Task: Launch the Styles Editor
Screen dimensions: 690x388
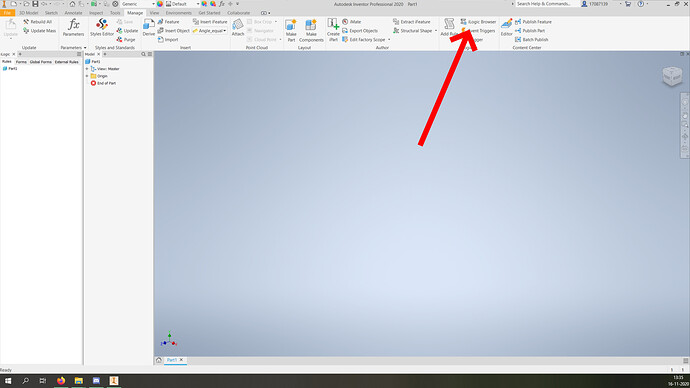Action: (102, 28)
